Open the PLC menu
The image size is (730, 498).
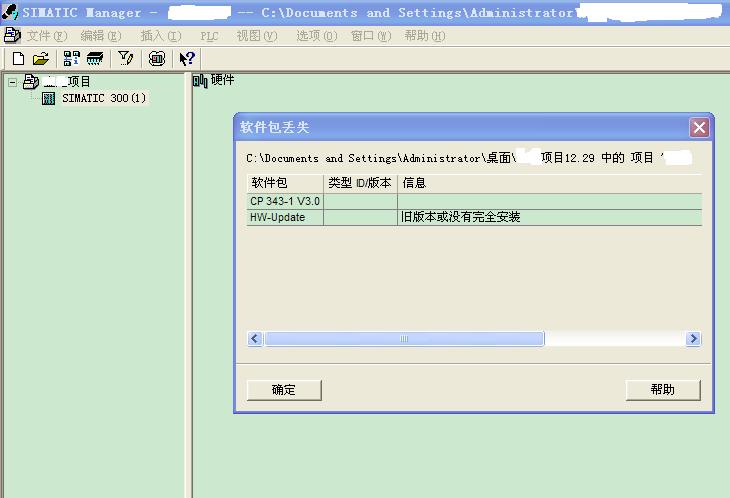(210, 36)
